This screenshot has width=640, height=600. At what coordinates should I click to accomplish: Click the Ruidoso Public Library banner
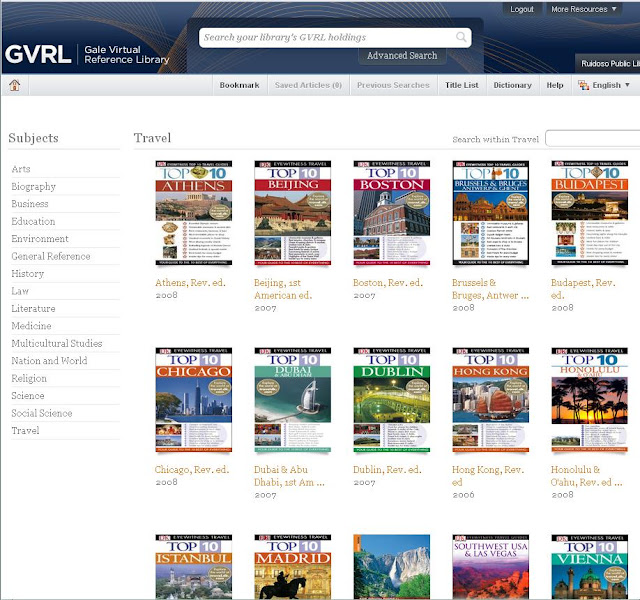pos(608,63)
